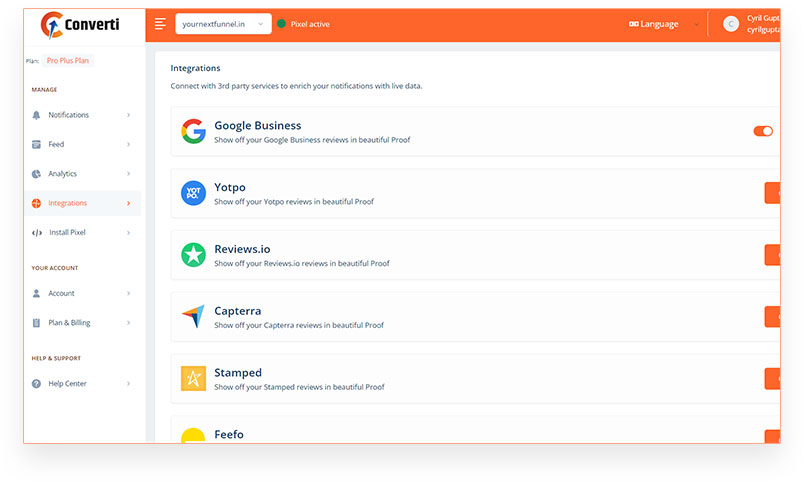Click the Google Business logo
The image size is (804, 482).
click(x=193, y=131)
